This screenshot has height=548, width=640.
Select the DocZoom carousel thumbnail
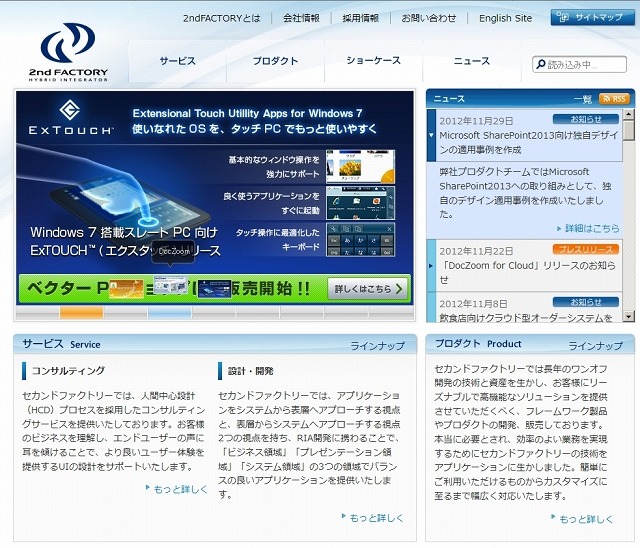point(171,285)
